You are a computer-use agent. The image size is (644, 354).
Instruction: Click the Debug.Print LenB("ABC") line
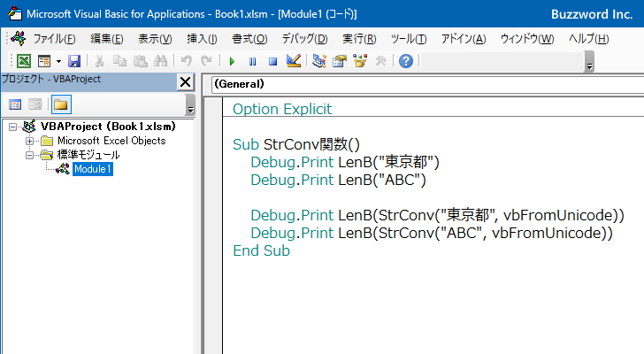click(x=339, y=180)
